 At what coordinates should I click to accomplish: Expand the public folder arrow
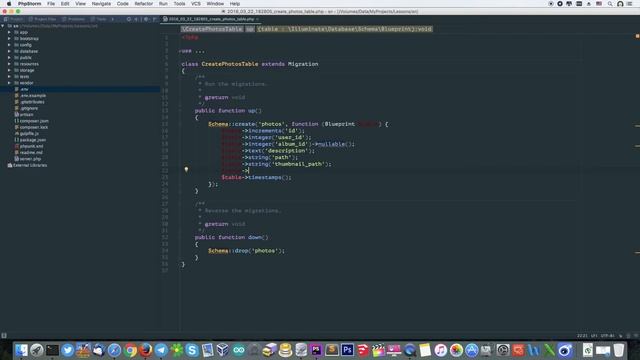(9, 58)
